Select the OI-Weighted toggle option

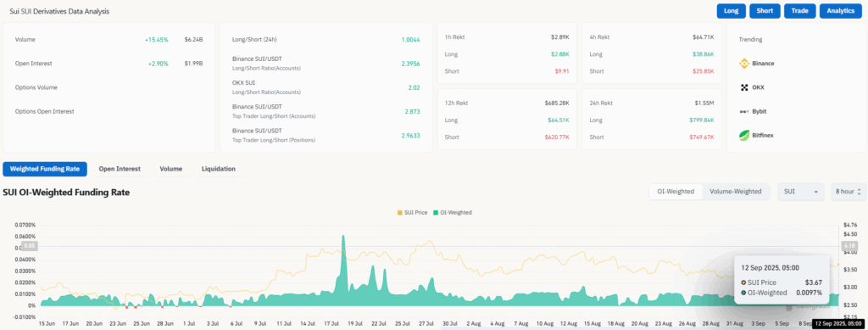(676, 192)
